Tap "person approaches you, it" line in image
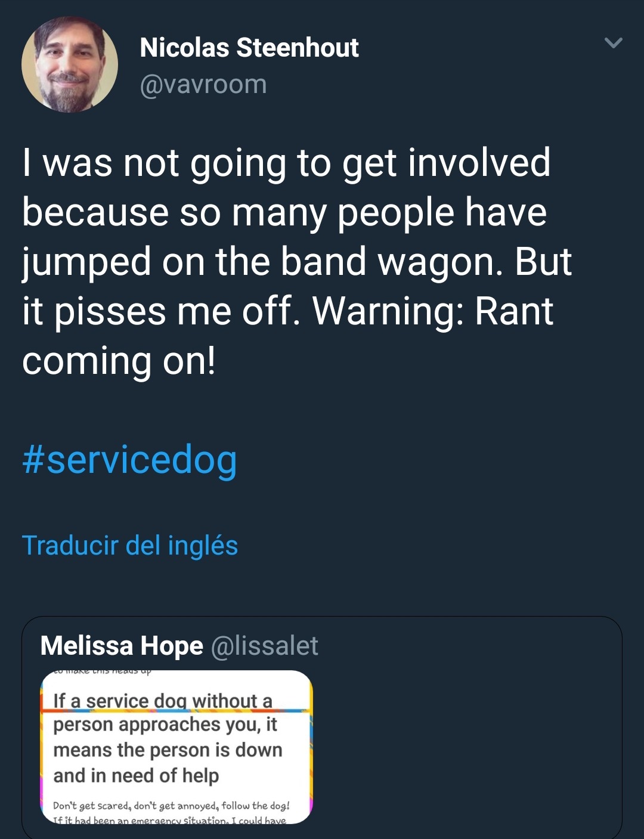The image size is (644, 839). point(165,725)
